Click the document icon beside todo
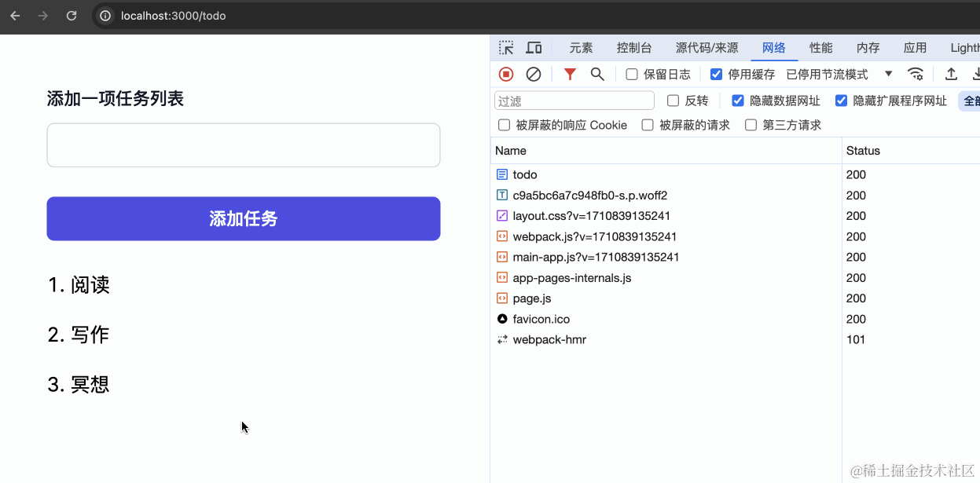Image resolution: width=980 pixels, height=483 pixels. point(502,174)
